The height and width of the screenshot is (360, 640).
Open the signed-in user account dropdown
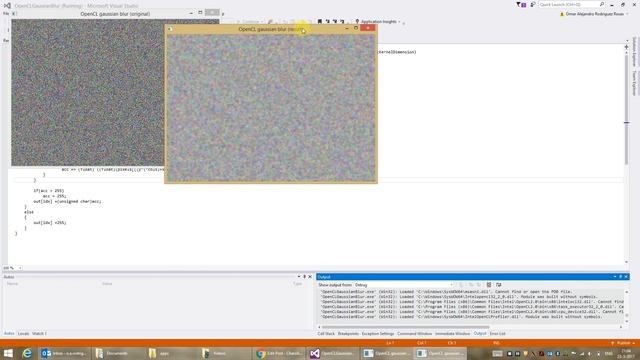594,14
